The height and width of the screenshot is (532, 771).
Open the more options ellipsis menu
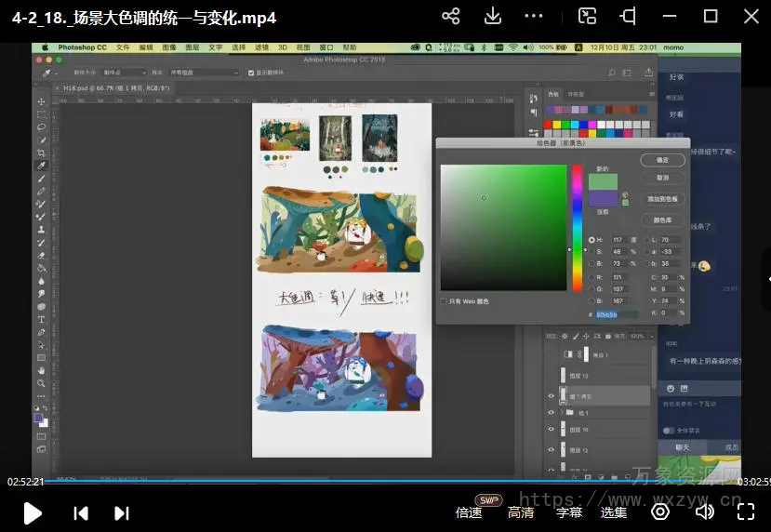coord(534,17)
